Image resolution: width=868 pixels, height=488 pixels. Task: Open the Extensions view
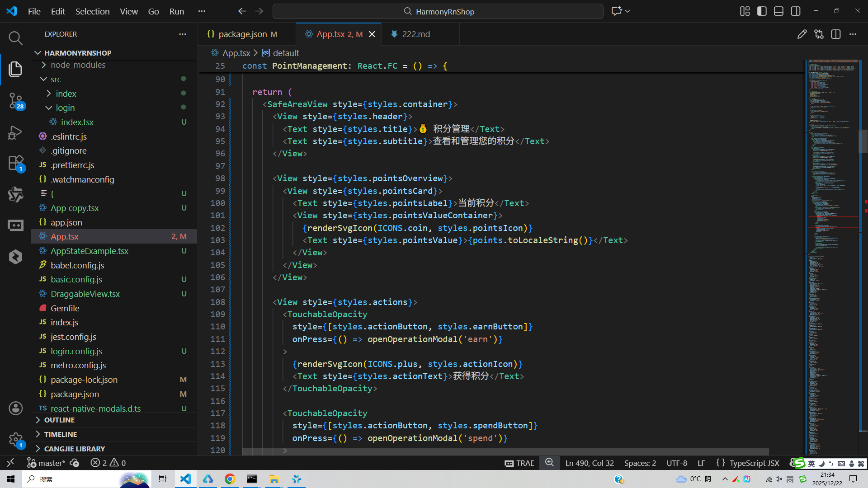(x=15, y=163)
